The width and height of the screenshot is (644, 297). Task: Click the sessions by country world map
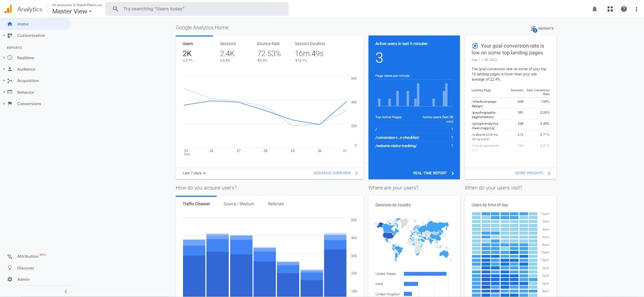coord(414,239)
